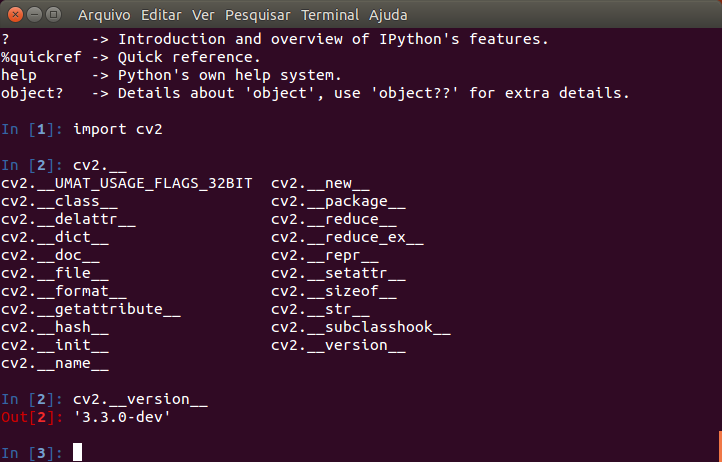
Task: Open the Editar menu
Action: (x=161, y=15)
